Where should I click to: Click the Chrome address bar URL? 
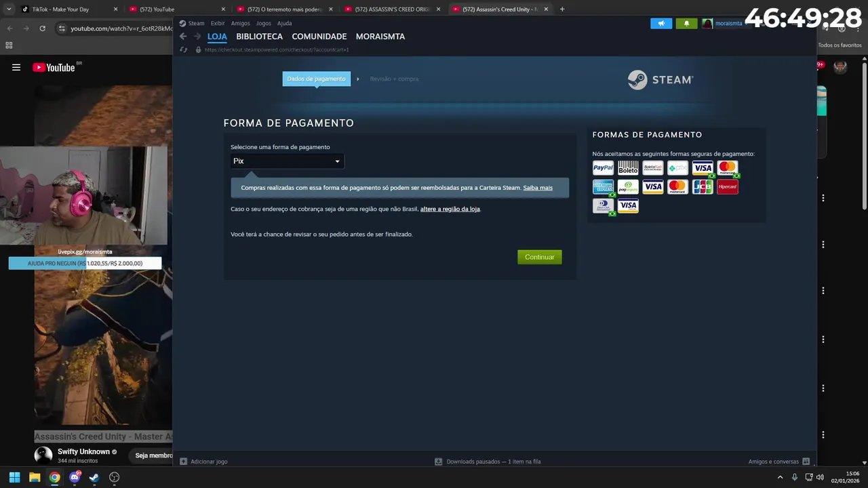[121, 28]
